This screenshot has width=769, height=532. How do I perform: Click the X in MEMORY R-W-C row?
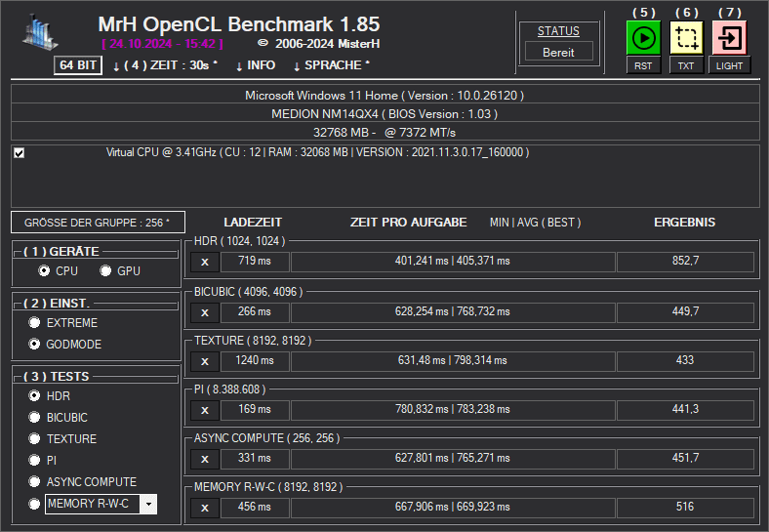coord(205,508)
